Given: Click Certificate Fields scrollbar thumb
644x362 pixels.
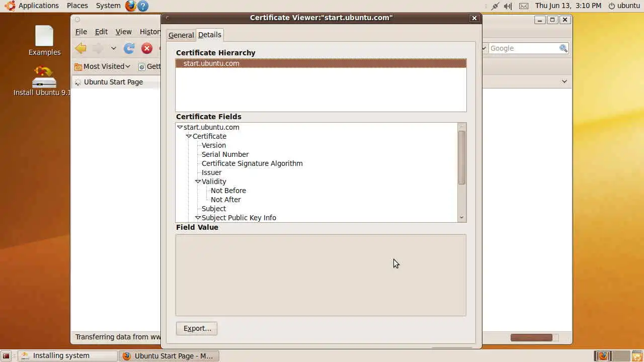Looking at the screenshot, I should (462, 157).
